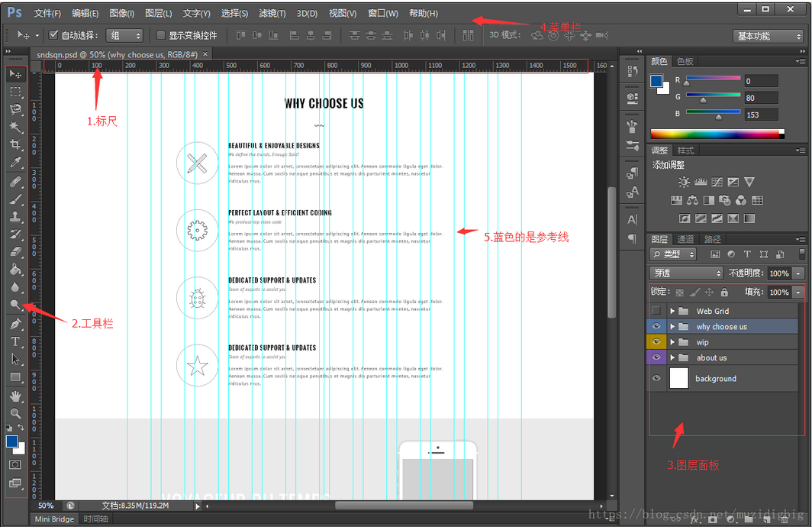
Task: Open the Auto-Select group dropdown
Action: click(124, 35)
